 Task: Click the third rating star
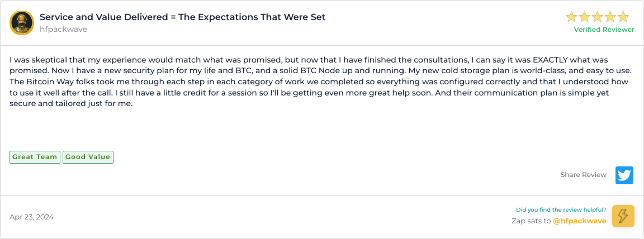point(598,17)
